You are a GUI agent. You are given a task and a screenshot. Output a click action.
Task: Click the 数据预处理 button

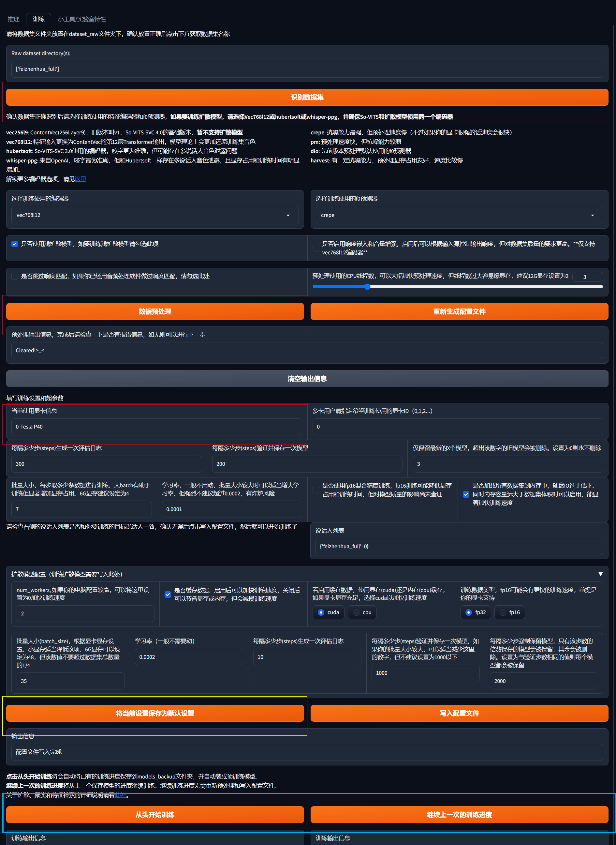pos(155,311)
